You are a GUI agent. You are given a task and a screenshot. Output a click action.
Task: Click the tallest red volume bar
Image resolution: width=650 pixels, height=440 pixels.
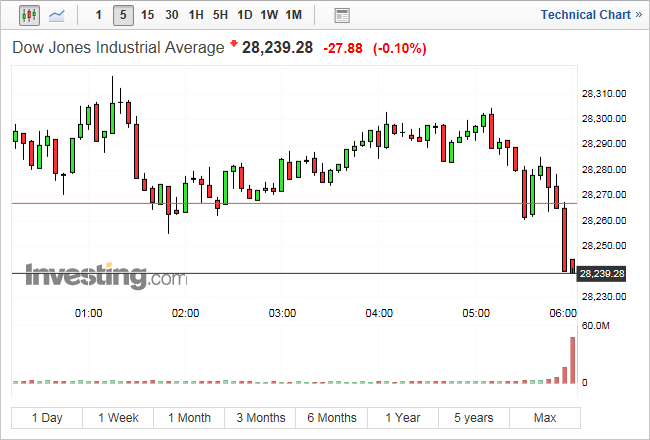click(x=572, y=360)
